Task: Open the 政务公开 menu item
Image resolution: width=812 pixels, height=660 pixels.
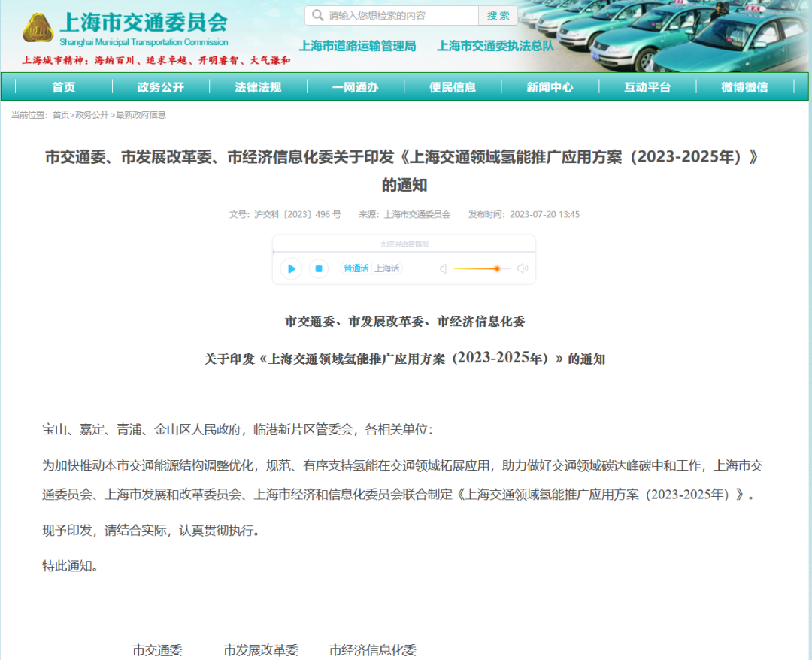Action: pos(160,87)
